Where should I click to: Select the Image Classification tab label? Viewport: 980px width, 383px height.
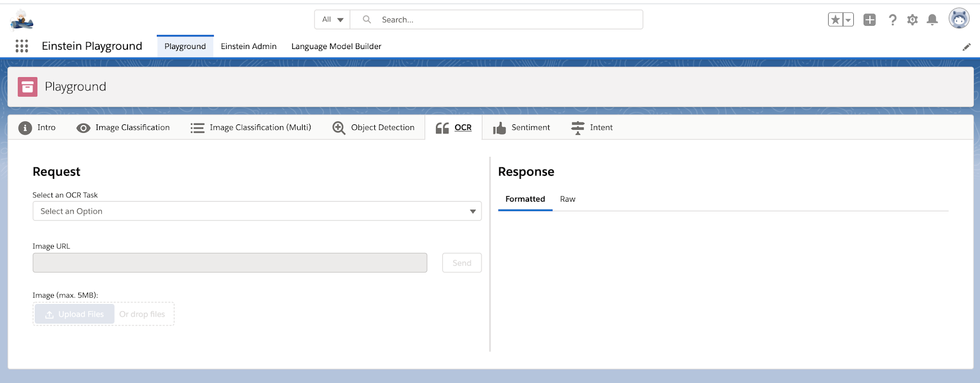click(x=132, y=127)
